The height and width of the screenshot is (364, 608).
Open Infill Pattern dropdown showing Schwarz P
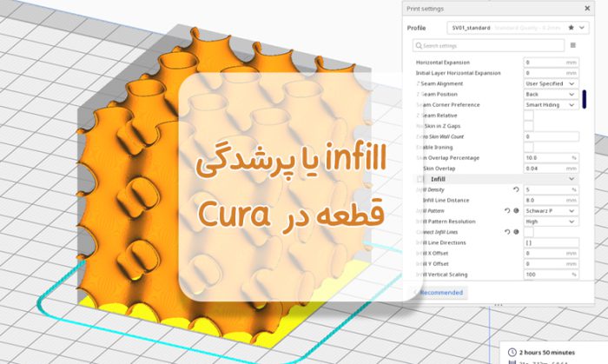tap(551, 211)
